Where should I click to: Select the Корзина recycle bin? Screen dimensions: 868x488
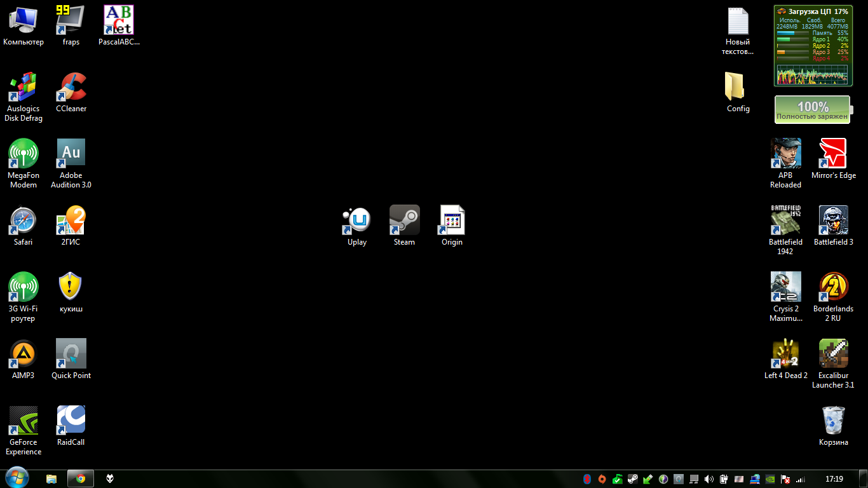pos(834,426)
